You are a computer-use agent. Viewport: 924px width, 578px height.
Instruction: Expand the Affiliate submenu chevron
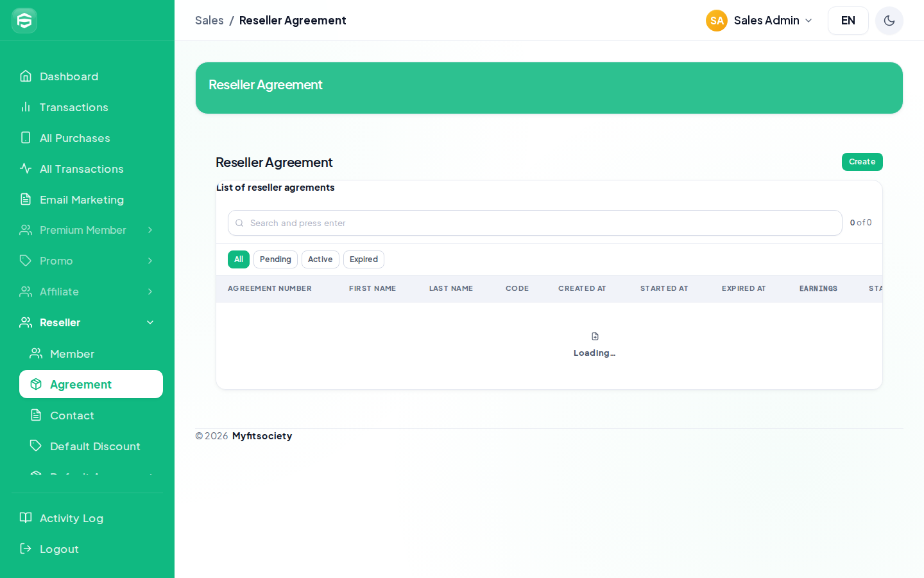click(x=150, y=292)
